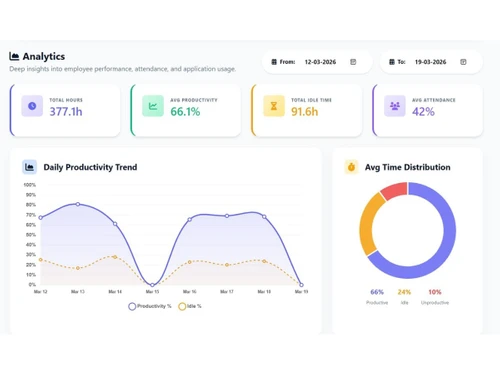
Task: Toggle Productivity % legend series
Action: (150, 306)
